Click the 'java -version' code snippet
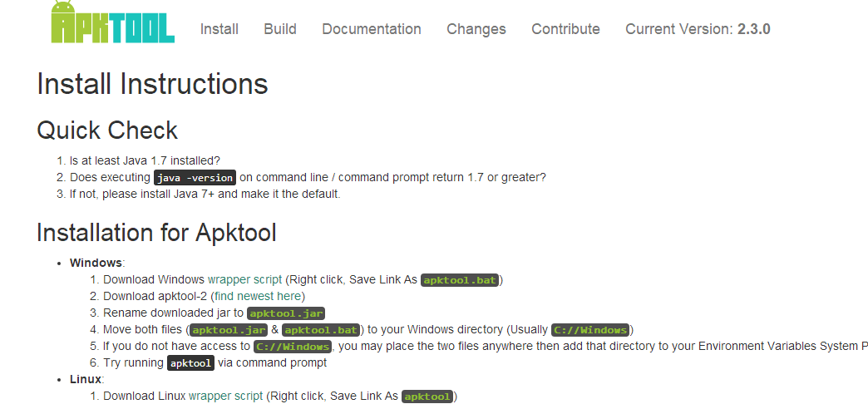Viewport: 868px width, 404px height. click(x=195, y=177)
